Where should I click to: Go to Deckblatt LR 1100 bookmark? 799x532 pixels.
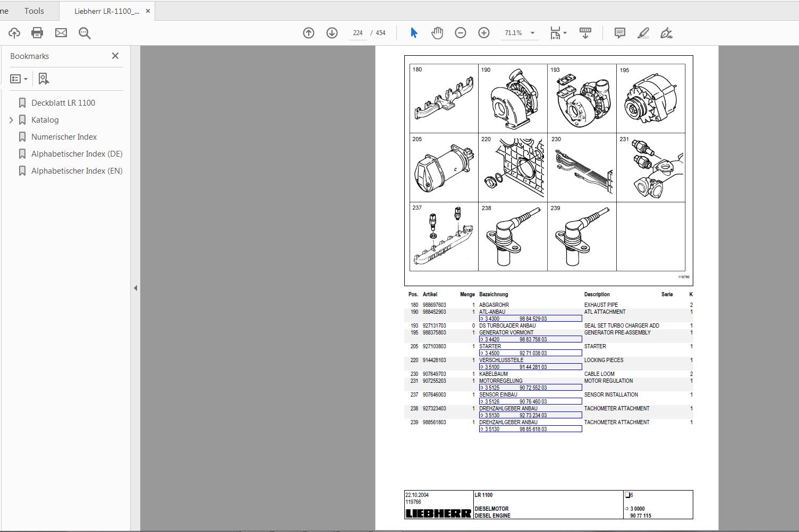pyautogui.click(x=63, y=102)
